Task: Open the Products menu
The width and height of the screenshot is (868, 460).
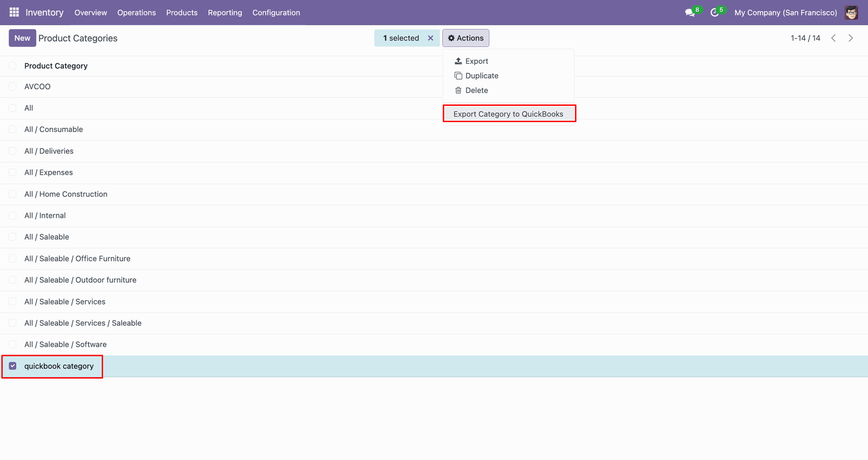Action: (x=182, y=13)
